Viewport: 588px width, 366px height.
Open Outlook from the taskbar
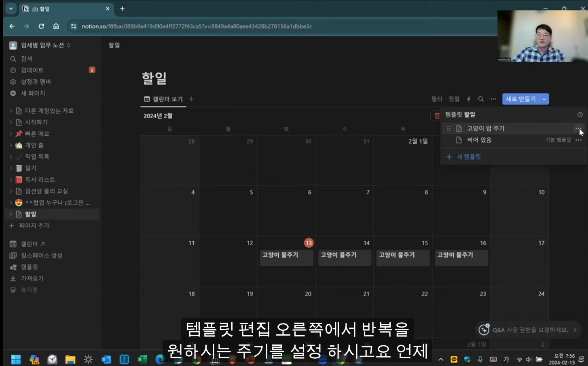[106, 359]
